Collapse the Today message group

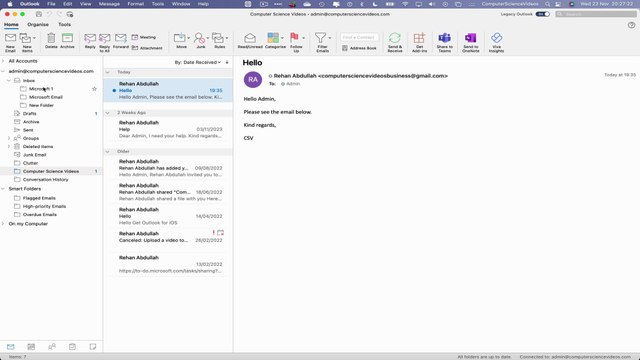pyautogui.click(x=108, y=72)
